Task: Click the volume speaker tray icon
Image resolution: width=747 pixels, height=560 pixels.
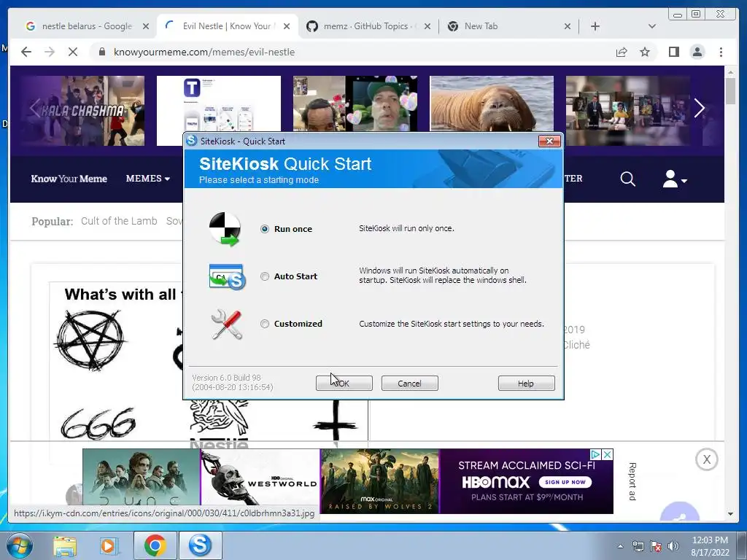Action: [x=673, y=546]
